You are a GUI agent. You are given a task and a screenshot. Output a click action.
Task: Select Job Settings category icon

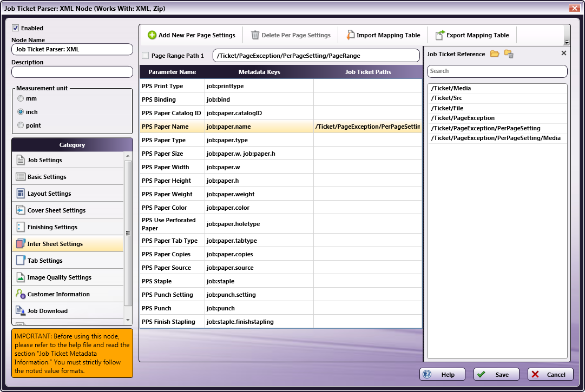pos(21,160)
